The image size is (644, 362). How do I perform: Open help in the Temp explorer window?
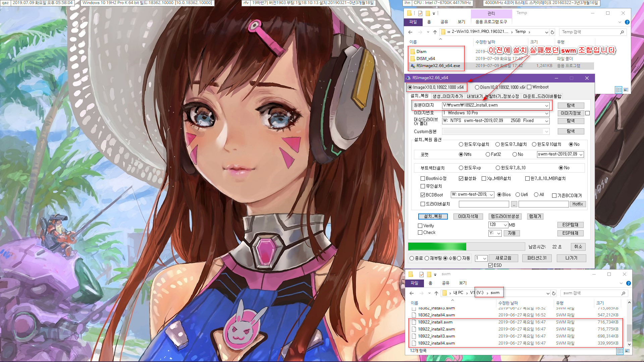pyautogui.click(x=627, y=22)
